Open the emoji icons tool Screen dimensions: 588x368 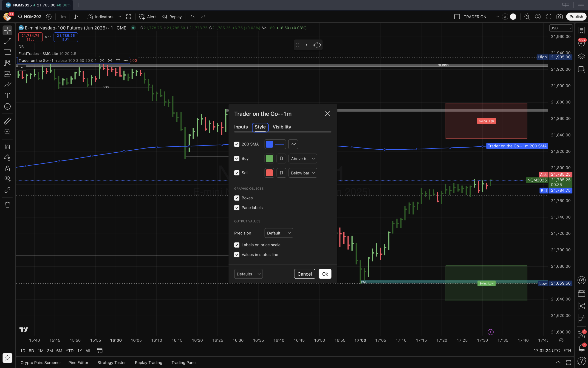(x=8, y=106)
